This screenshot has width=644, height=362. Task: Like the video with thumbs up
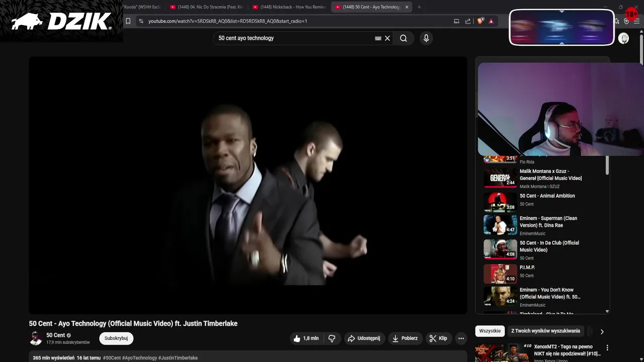coord(306,338)
